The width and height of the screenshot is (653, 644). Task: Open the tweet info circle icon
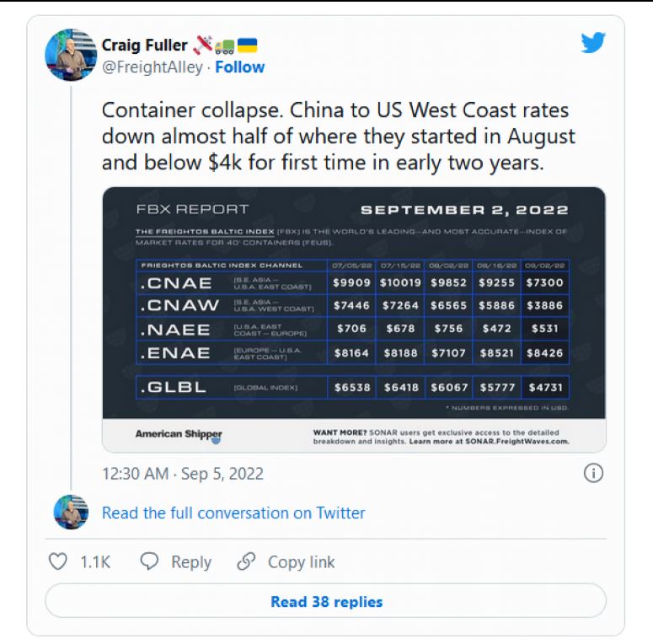(593, 473)
